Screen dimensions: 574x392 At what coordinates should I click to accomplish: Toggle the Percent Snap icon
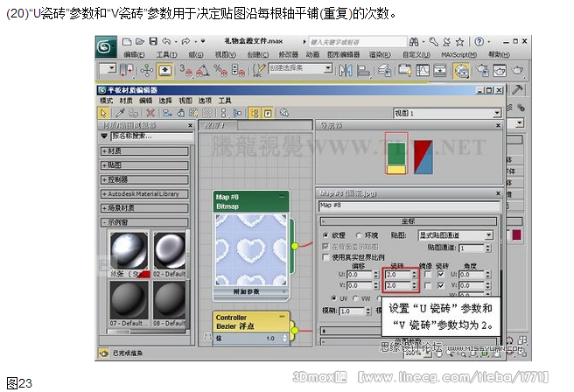[220, 70]
